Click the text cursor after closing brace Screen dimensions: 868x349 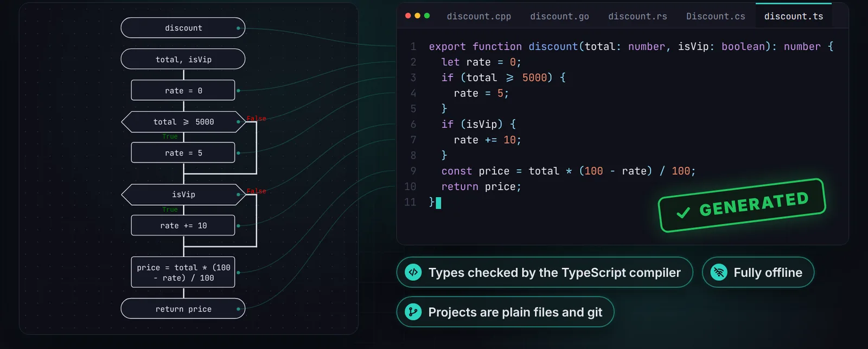tap(438, 203)
